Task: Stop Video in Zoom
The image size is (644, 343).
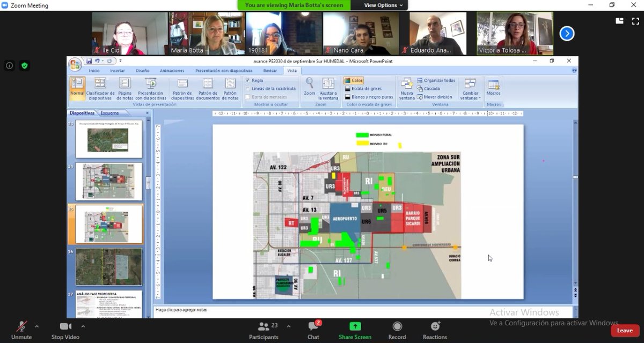Action: [65, 330]
